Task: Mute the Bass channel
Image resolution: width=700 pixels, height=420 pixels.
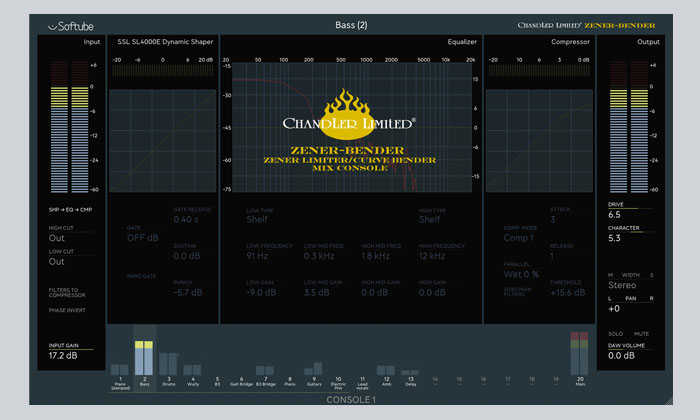Action: (x=642, y=334)
